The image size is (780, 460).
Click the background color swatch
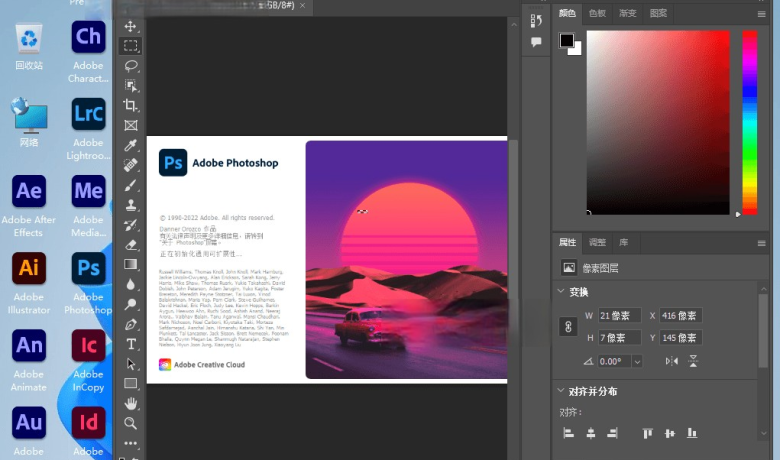tap(577, 50)
